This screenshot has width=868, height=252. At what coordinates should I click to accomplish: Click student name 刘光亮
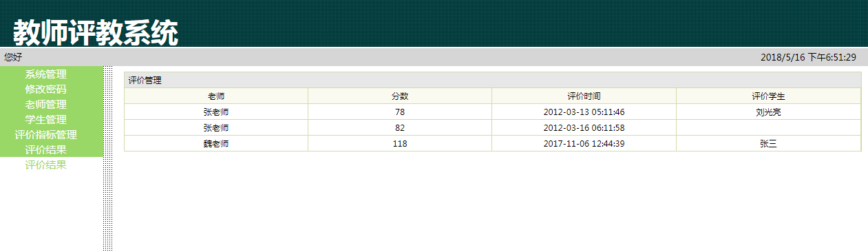pos(768,112)
